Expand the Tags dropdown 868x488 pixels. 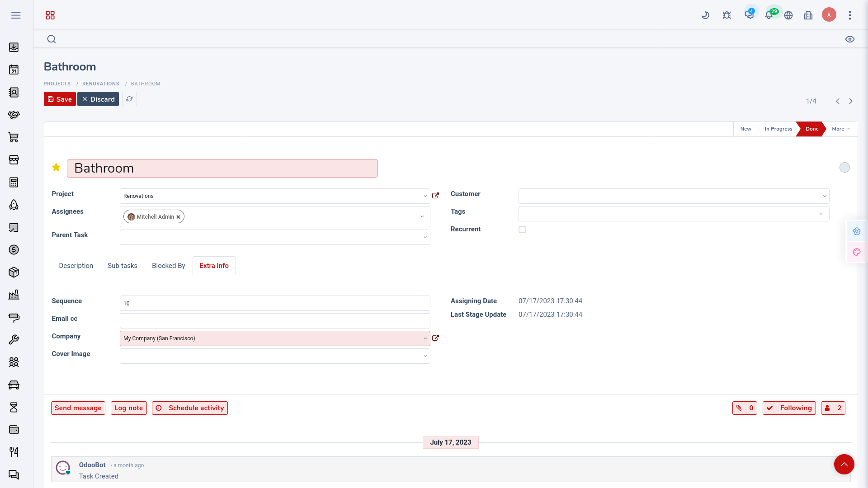[821, 214]
